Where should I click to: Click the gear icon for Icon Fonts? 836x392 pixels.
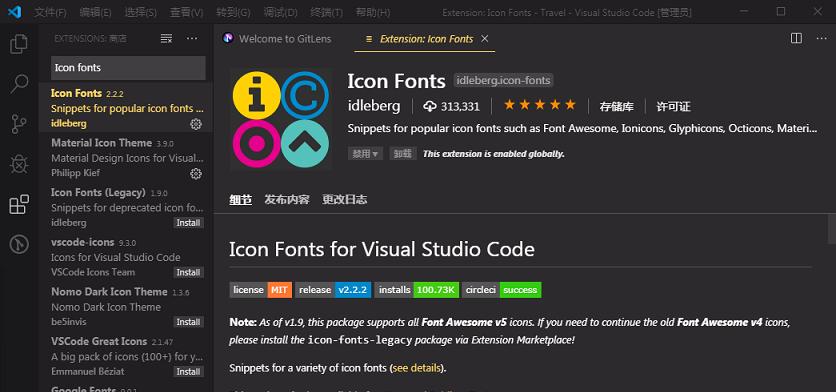[196, 124]
